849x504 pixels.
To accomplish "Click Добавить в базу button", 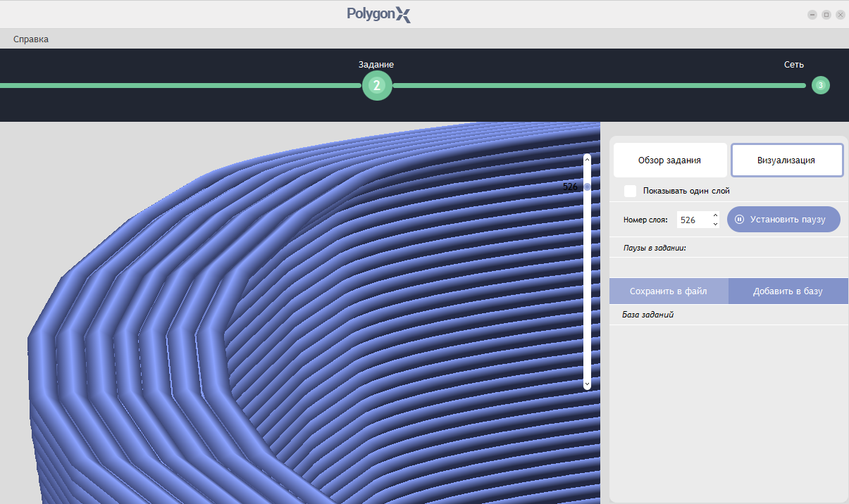I will [788, 291].
